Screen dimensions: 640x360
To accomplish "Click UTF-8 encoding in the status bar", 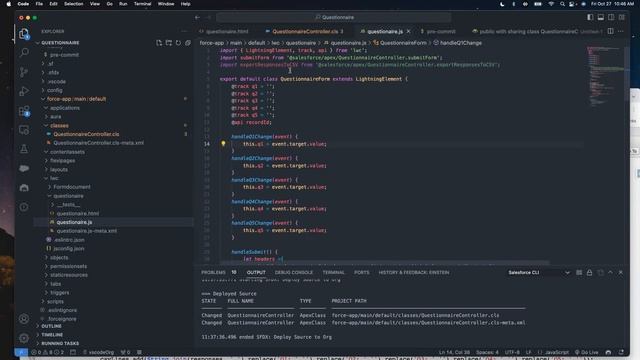I will click(x=512, y=352).
